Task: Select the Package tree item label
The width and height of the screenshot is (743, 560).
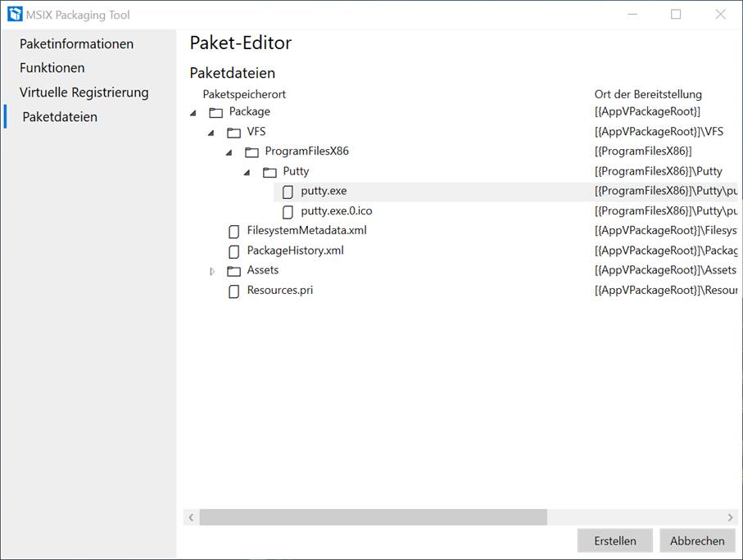Action: [250, 112]
